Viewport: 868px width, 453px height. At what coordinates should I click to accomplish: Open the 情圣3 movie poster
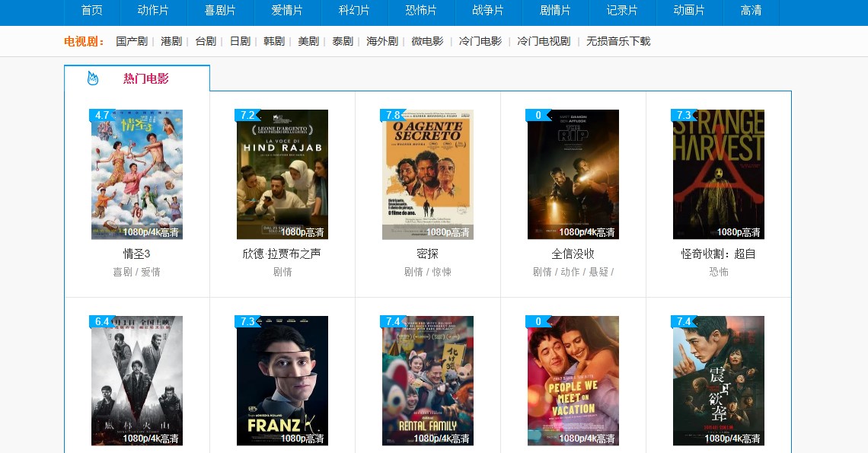tap(137, 174)
